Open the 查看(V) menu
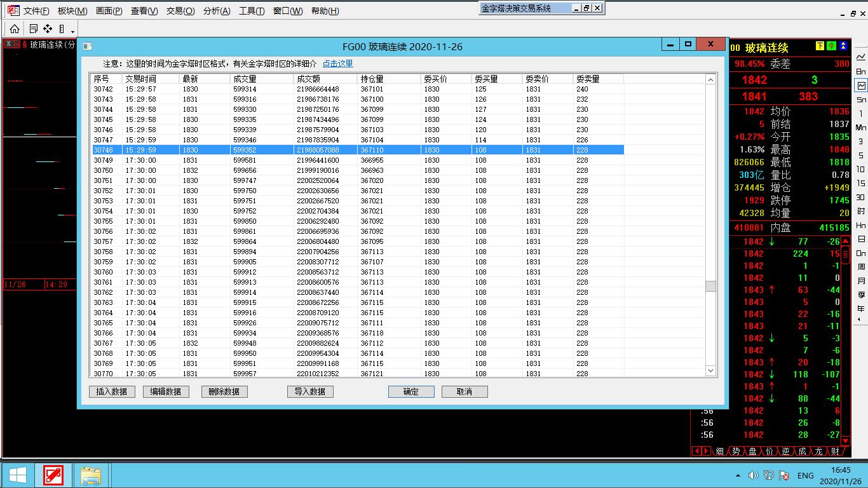868x488 pixels. coord(144,11)
